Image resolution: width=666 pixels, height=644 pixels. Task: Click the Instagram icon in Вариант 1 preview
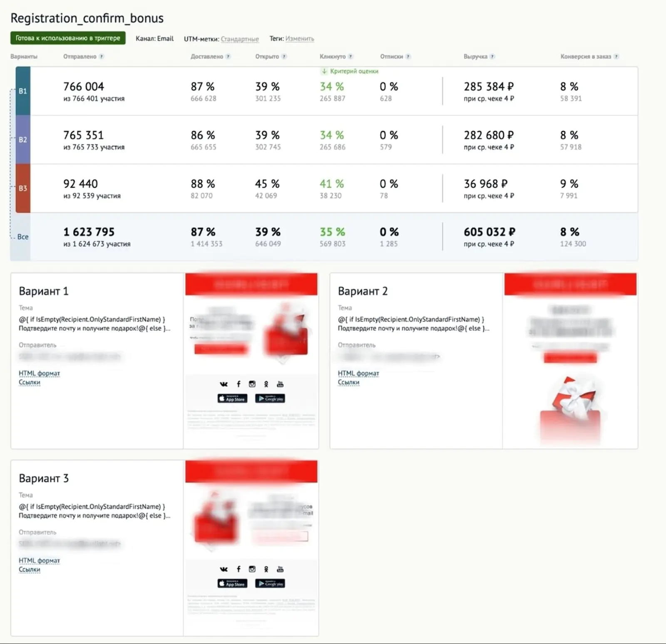click(252, 384)
